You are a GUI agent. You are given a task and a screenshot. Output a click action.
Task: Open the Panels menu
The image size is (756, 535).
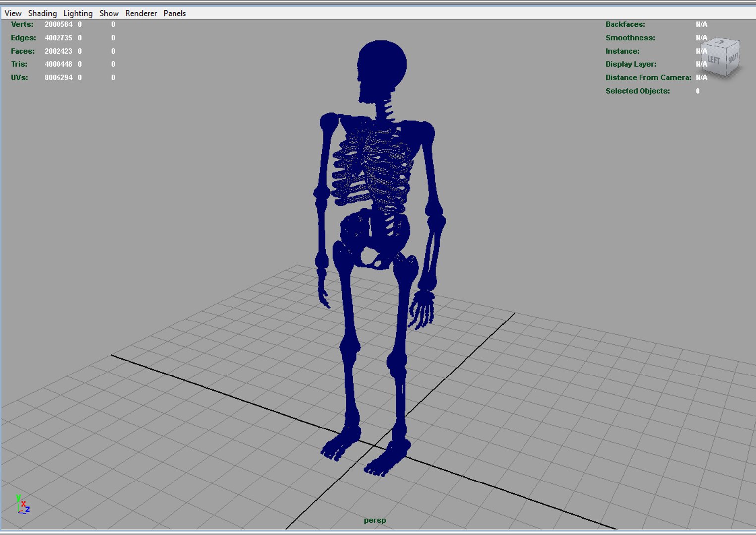174,13
